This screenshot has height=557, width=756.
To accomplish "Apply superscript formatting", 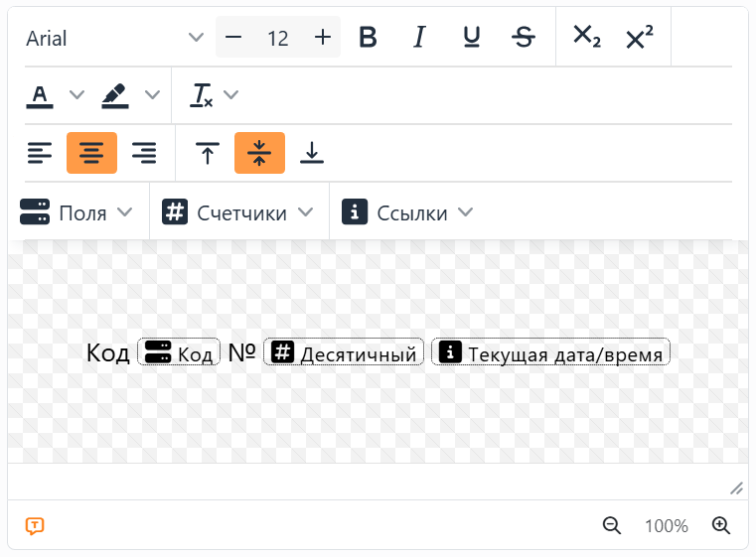I will [x=640, y=37].
